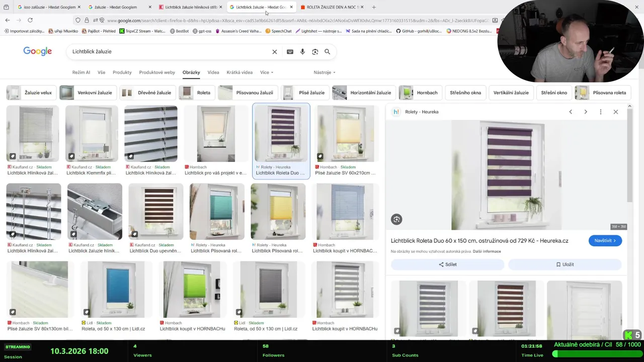
Task: Open Lightshot bookmark
Action: (318, 31)
